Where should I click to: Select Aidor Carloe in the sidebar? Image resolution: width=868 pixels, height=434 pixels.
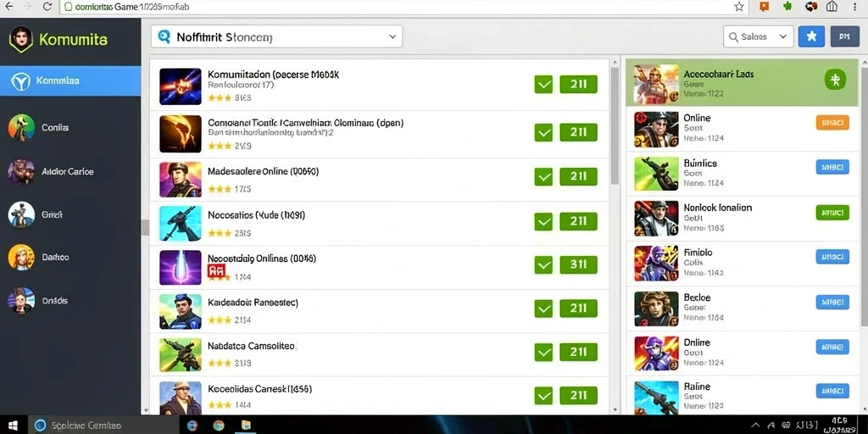pyautogui.click(x=68, y=171)
